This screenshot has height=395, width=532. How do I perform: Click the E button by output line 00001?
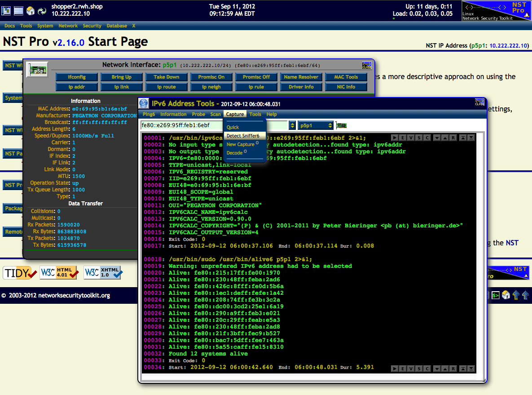click(403, 138)
